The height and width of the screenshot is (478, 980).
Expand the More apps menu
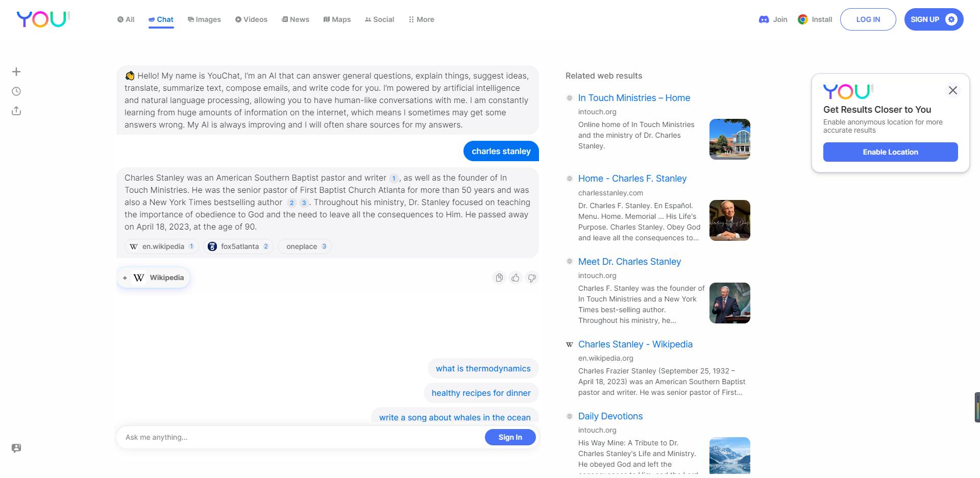(x=421, y=19)
